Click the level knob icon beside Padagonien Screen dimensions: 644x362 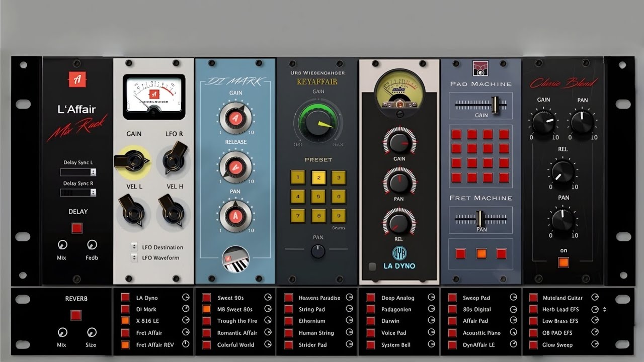coord(431,309)
